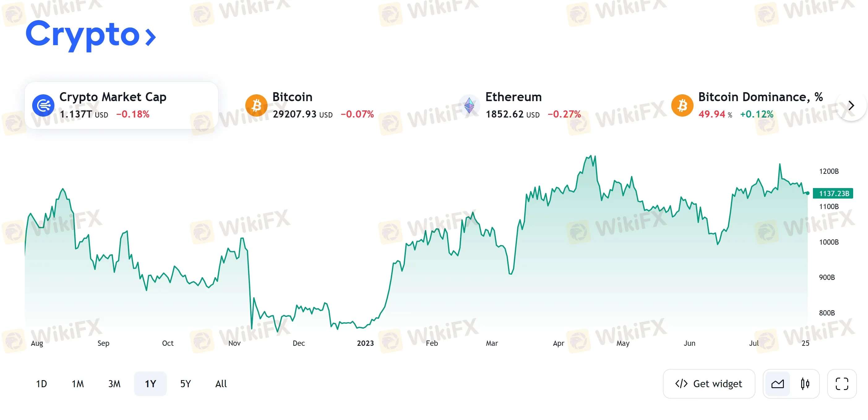Click the Bitcoin Dominance coin icon
This screenshot has width=868, height=420.
click(682, 105)
